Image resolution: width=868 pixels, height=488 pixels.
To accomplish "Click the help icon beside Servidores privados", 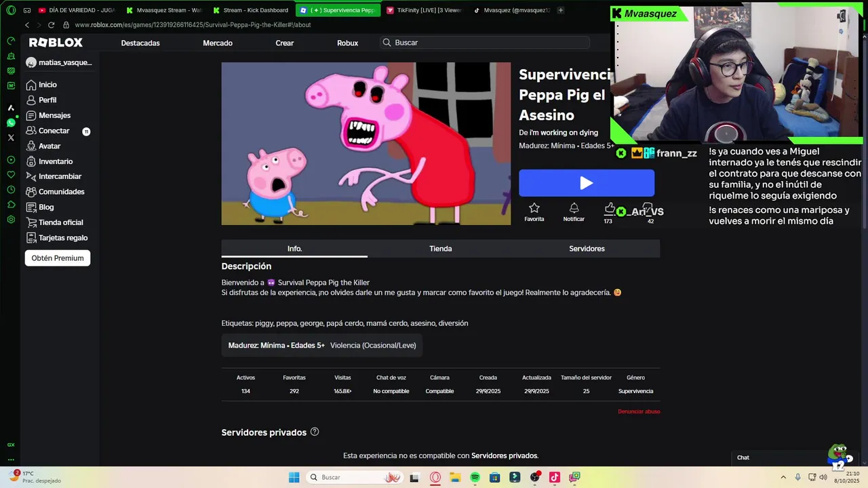I will pyautogui.click(x=315, y=432).
